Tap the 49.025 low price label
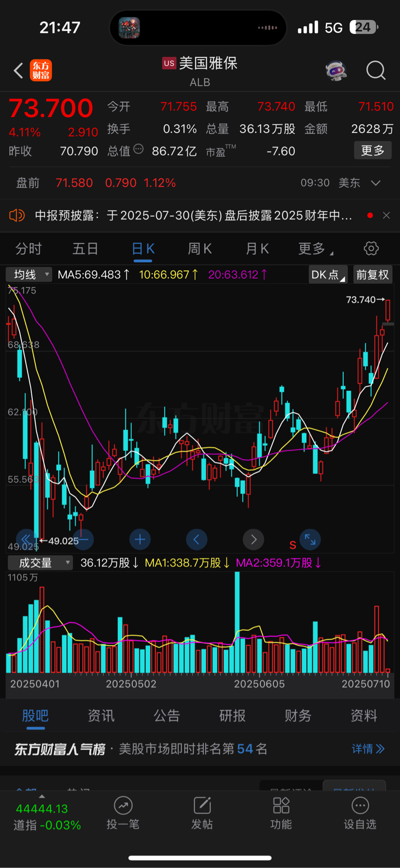The image size is (400, 868). pyautogui.click(x=63, y=541)
